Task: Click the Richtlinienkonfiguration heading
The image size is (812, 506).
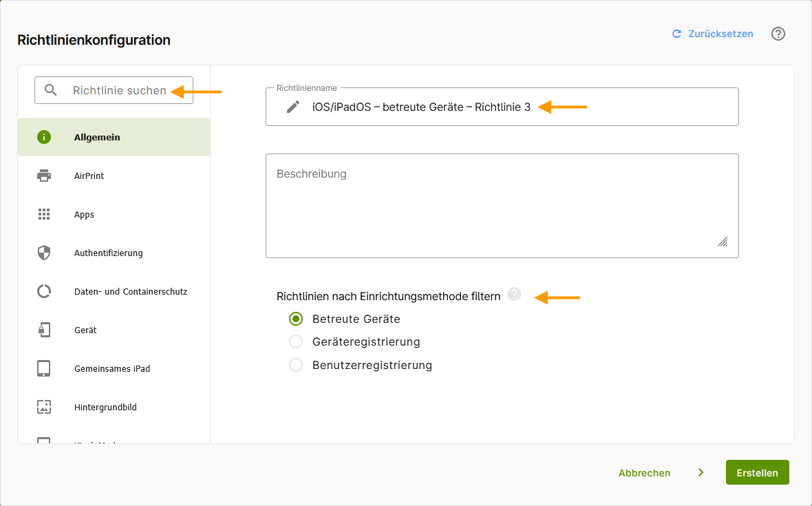Action: pyautogui.click(x=94, y=40)
